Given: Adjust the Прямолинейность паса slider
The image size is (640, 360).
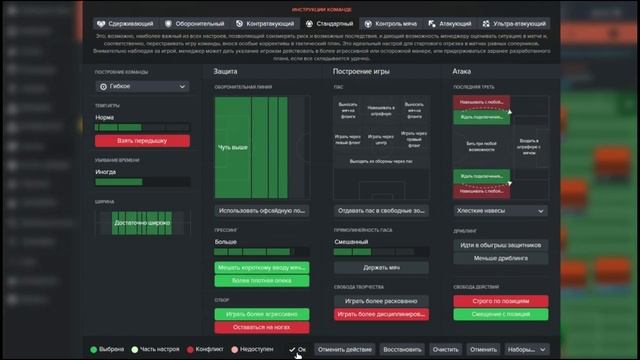Looking at the screenshot, I should 381,252.
